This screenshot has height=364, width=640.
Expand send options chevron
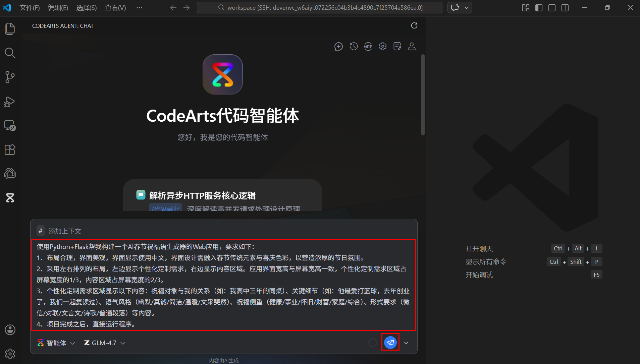[406, 343]
